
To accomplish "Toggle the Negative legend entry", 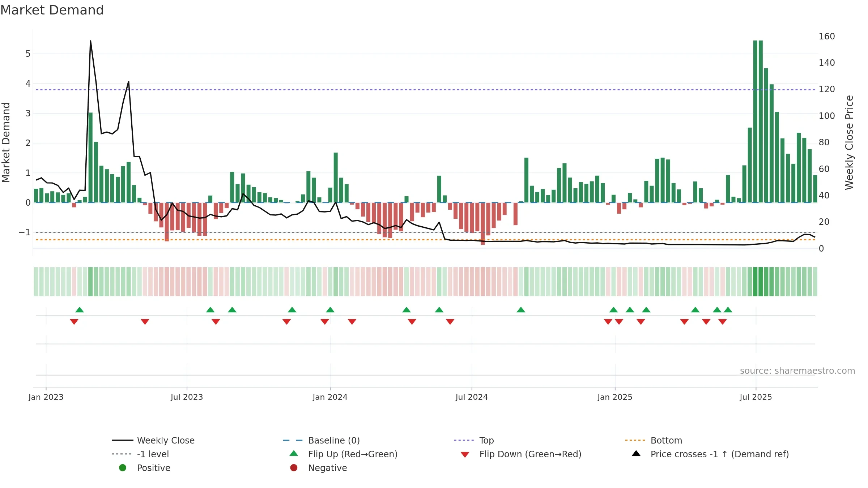I will pyautogui.click(x=318, y=468).
